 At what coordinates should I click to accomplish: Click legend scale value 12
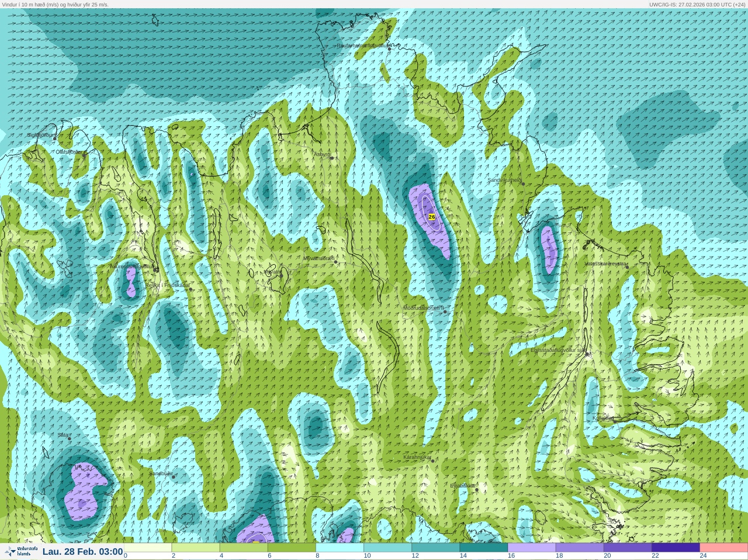coord(415,556)
